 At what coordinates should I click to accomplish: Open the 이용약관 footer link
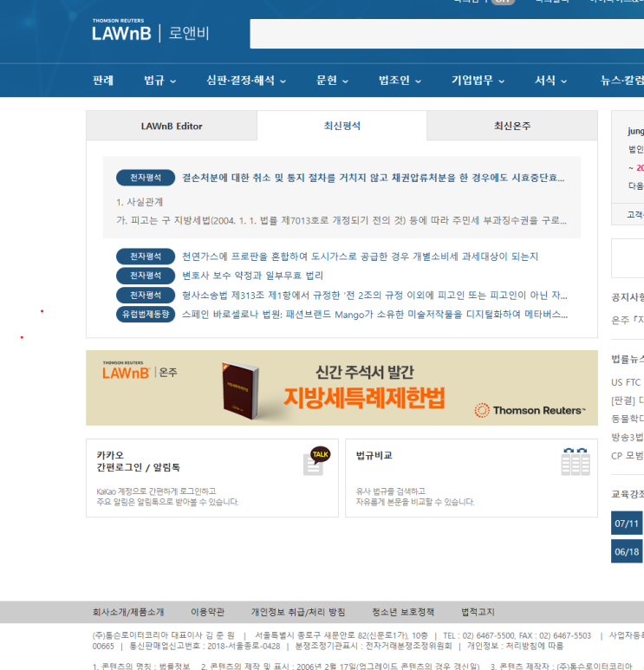point(207,612)
